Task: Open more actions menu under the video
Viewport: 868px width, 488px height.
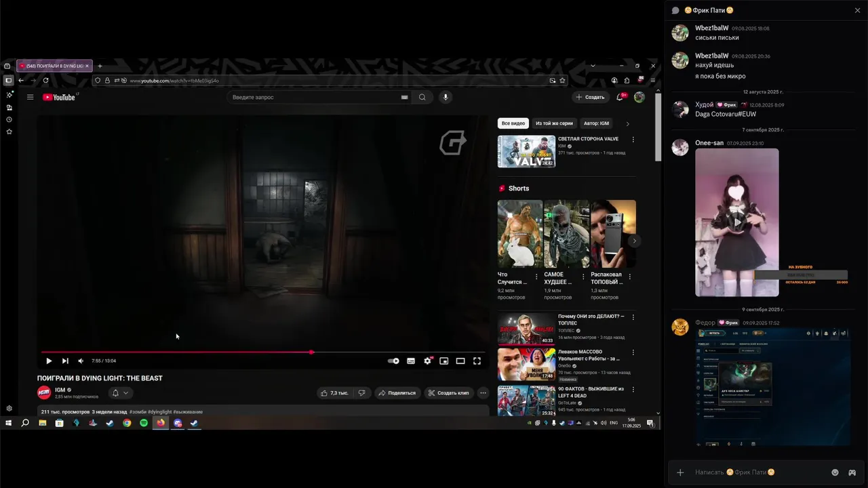Action: (483, 393)
